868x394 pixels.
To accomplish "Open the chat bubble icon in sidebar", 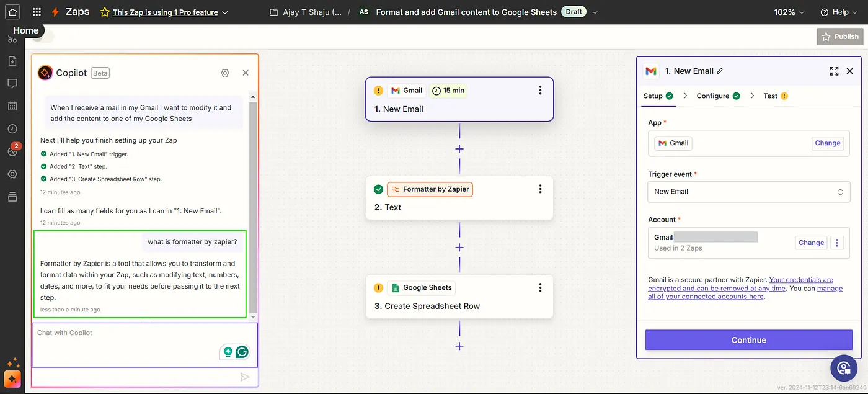I will coord(12,83).
